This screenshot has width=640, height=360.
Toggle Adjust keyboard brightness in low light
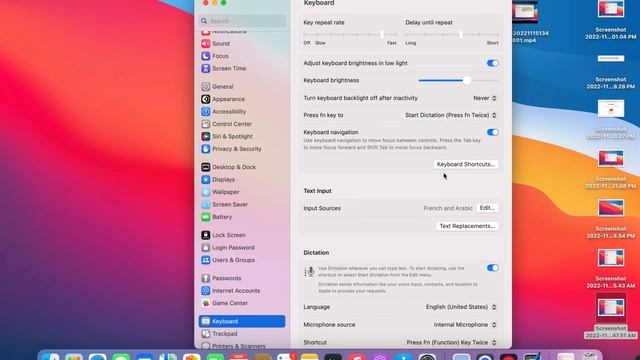coord(493,63)
